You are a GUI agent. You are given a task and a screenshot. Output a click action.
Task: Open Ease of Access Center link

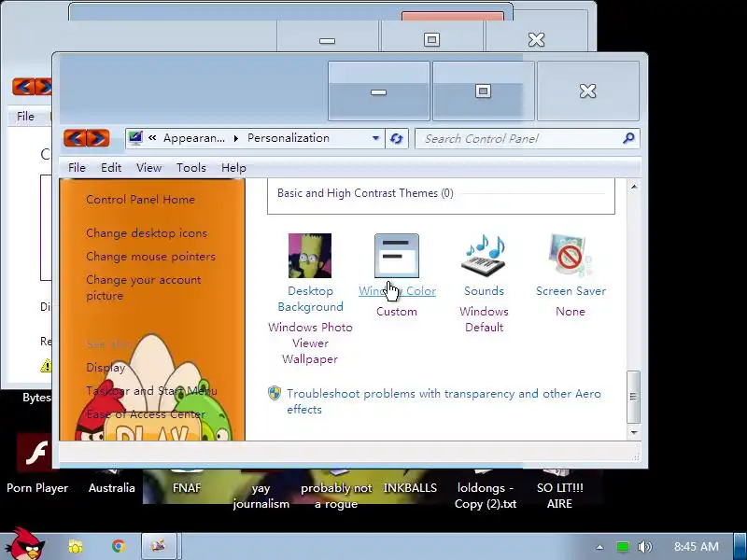point(146,414)
